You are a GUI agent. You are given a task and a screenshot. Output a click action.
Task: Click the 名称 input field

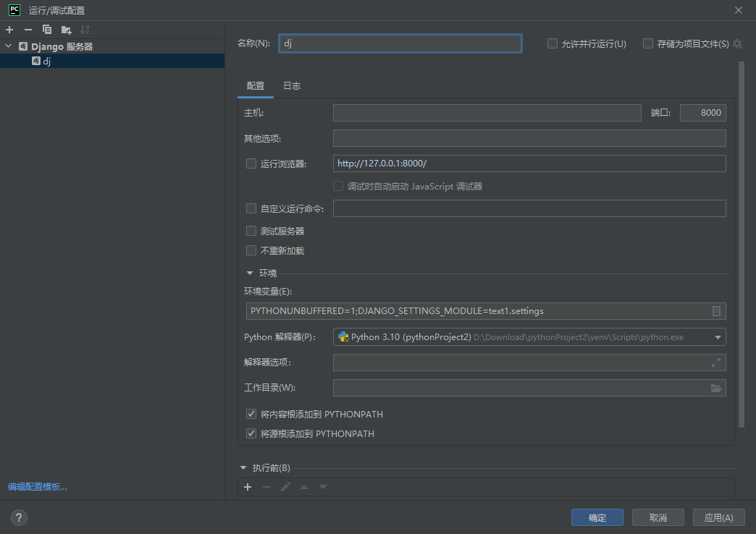(x=400, y=43)
